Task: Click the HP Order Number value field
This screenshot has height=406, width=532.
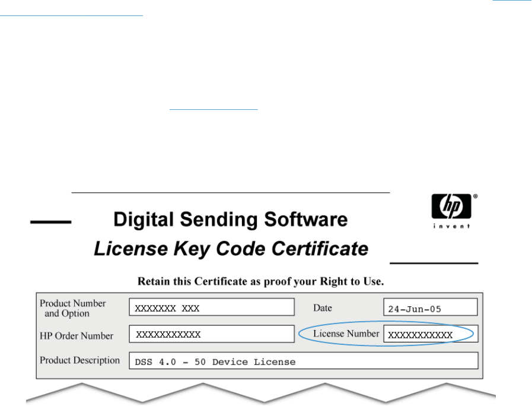Action: (x=212, y=334)
